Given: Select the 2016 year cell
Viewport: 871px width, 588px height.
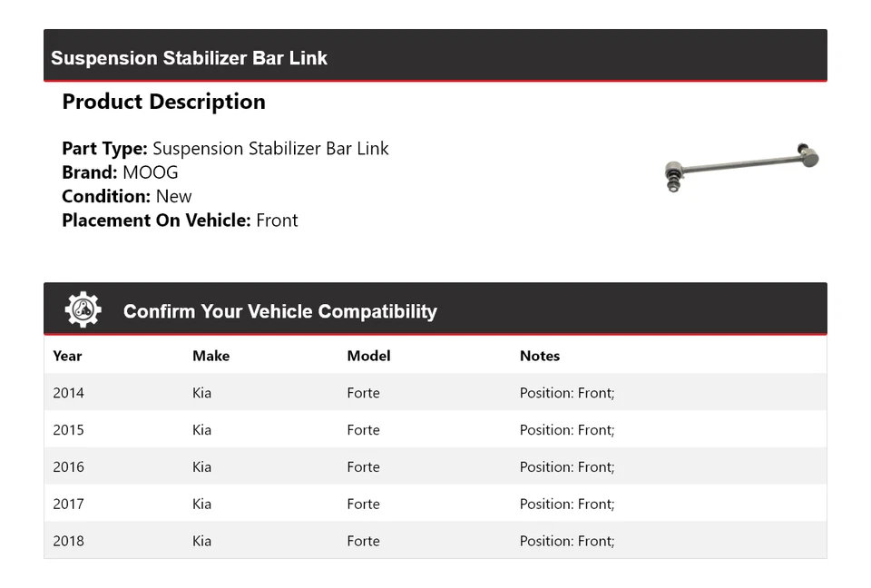Looking at the screenshot, I should 68,467.
